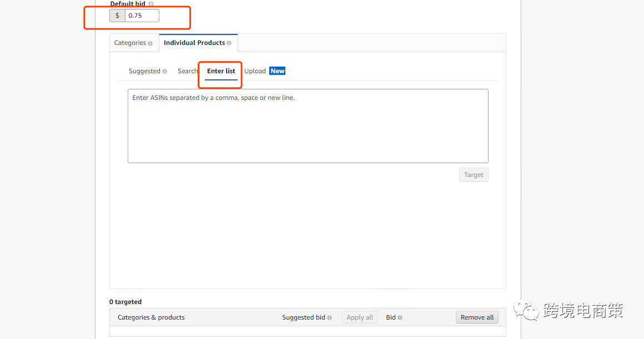Select the Enter list sub-tab
The width and height of the screenshot is (644, 339).
221,71
